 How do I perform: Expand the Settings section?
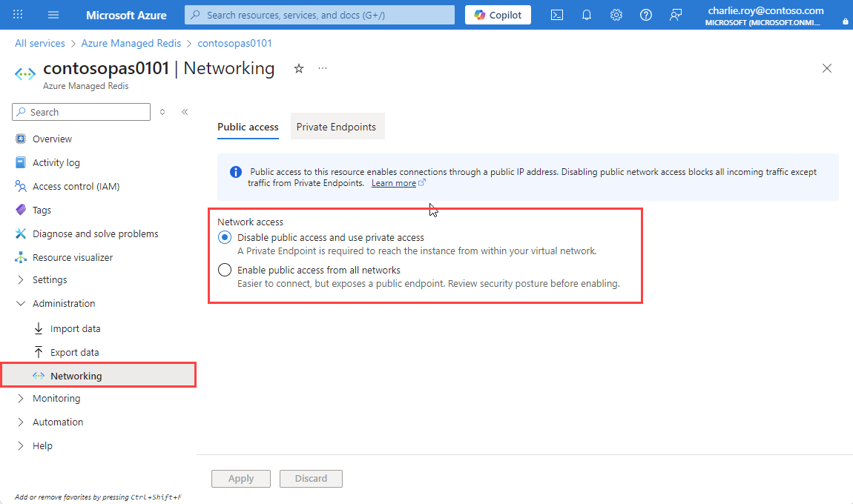click(x=50, y=280)
